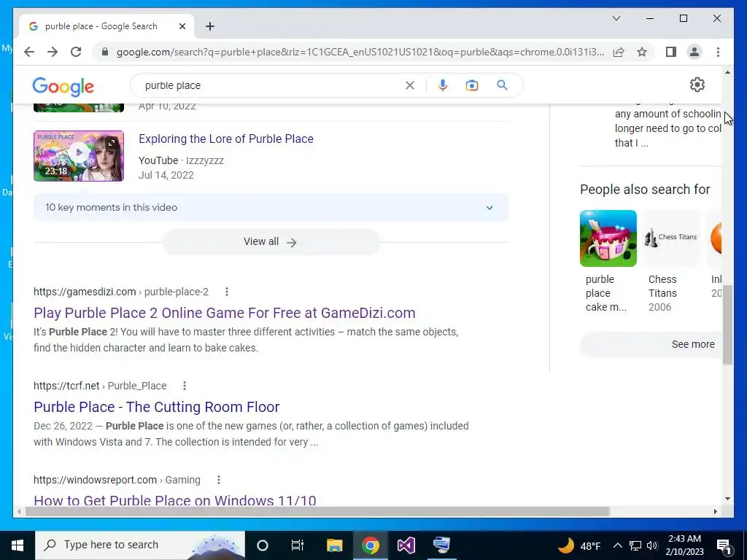The width and height of the screenshot is (747, 560).
Task: Click into the purble place search field
Action: click(x=271, y=85)
